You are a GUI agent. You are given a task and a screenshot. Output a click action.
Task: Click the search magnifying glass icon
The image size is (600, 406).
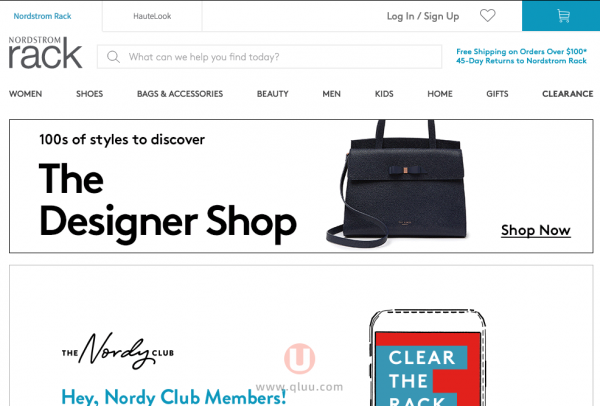point(113,57)
